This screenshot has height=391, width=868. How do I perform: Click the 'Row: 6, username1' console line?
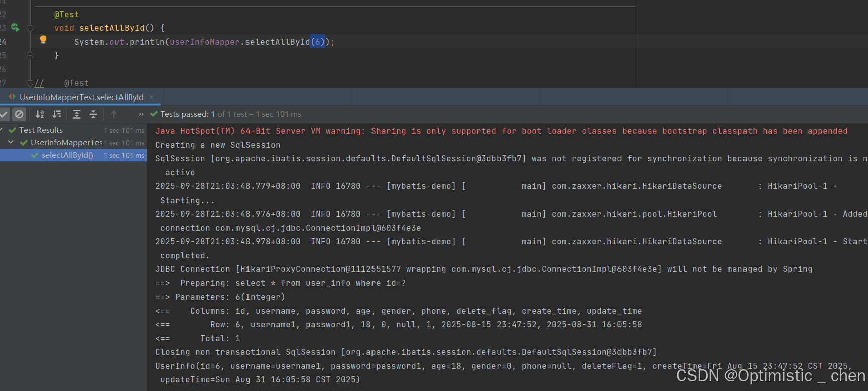399,325
